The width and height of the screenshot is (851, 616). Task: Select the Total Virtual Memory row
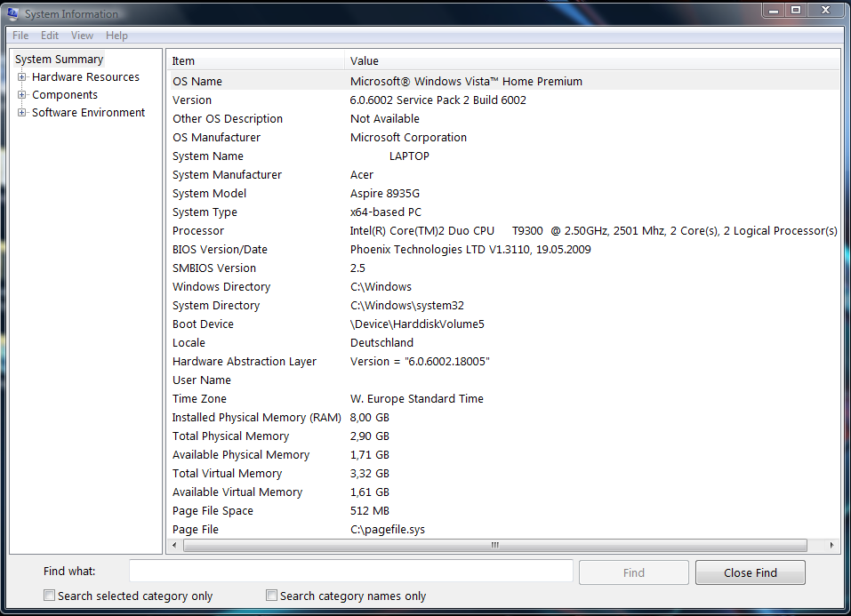pos(503,473)
